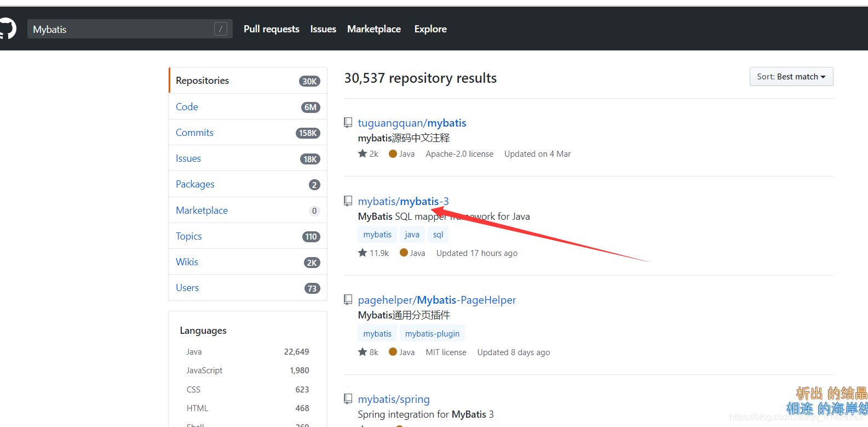Open the mybatis/spring repository link
The image size is (868, 427).
coord(394,399)
